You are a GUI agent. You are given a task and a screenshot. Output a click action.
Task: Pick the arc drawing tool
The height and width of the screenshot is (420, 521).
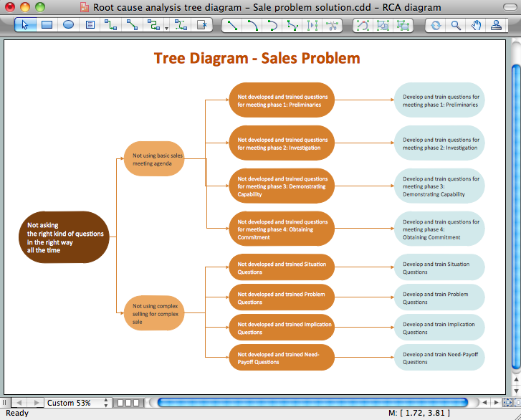tap(252, 25)
